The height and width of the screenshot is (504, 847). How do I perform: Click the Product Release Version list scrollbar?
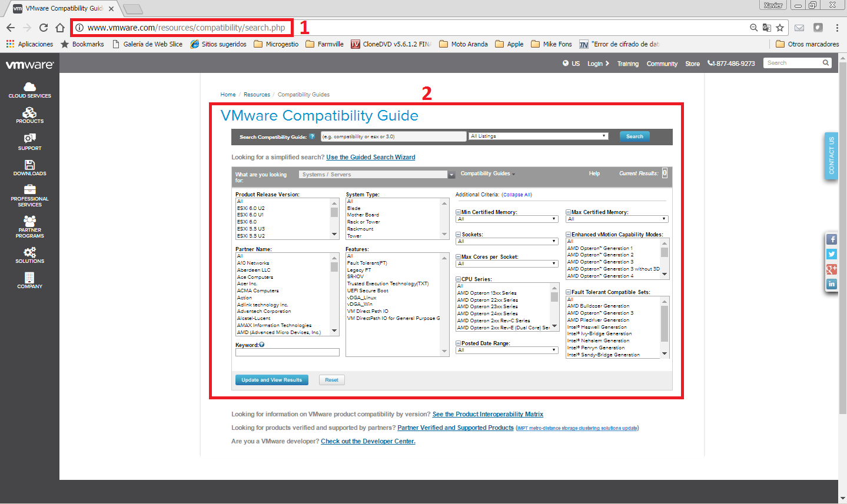pyautogui.click(x=334, y=218)
